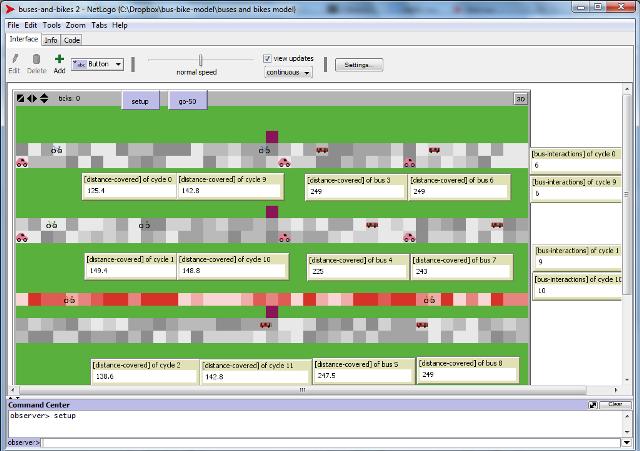Click the 3D view button on world view
Screen dimensions: 640x451
[x=520, y=98]
